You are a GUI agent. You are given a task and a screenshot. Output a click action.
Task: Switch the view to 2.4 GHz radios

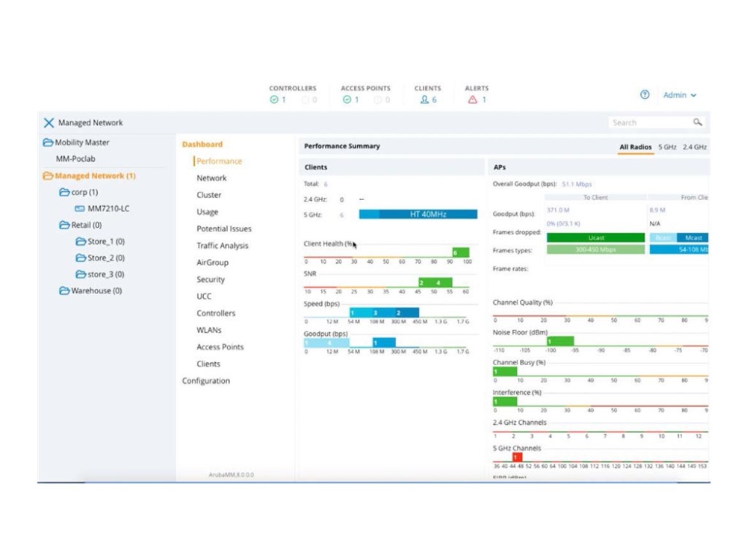(x=696, y=147)
